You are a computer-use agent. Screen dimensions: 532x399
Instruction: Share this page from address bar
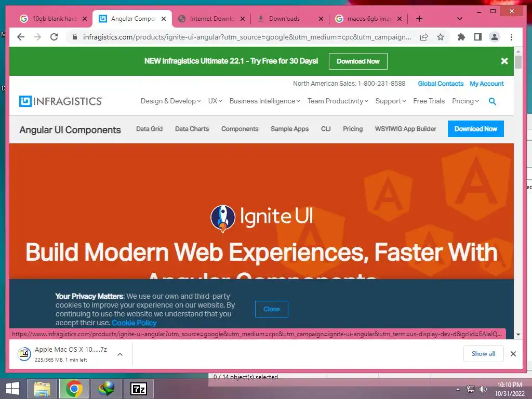tap(424, 37)
